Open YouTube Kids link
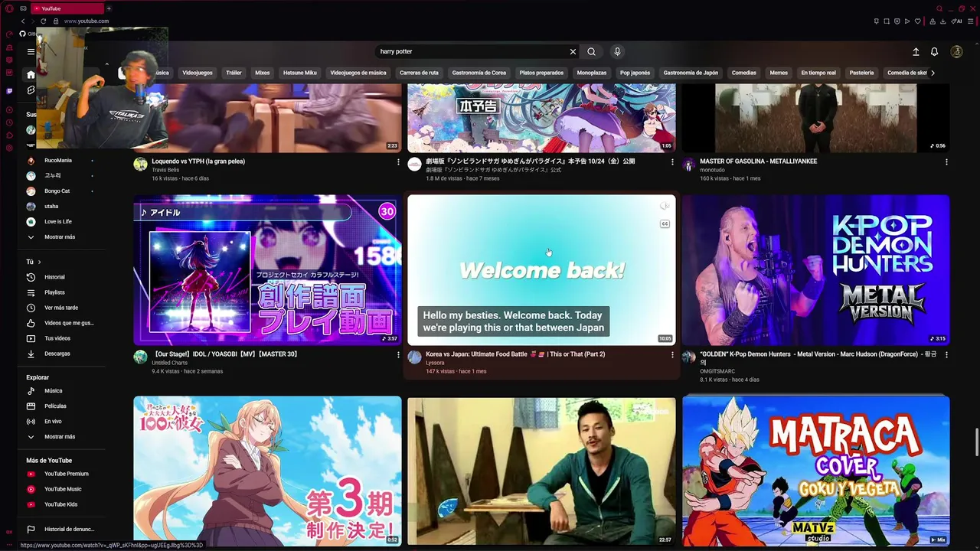The image size is (980, 551). point(61,504)
